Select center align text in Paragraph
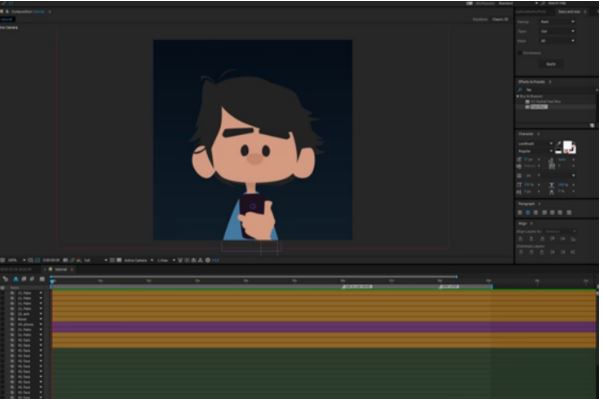The image size is (603, 399). point(528,213)
